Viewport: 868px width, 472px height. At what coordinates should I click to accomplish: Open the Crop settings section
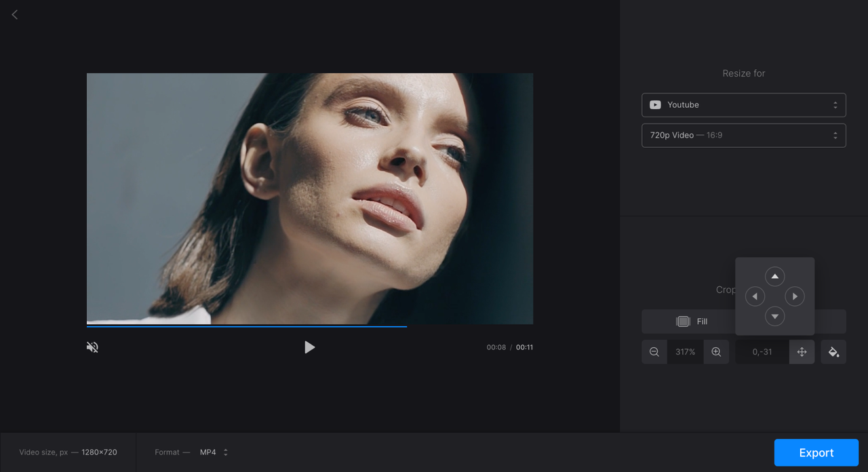tap(725, 289)
